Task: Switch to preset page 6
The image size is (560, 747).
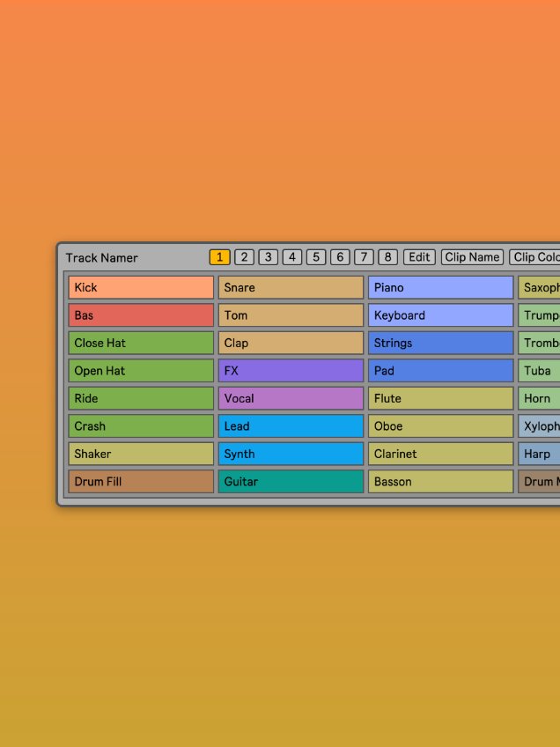Action: click(340, 257)
